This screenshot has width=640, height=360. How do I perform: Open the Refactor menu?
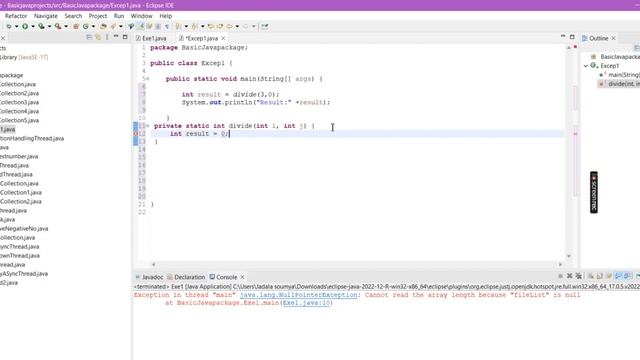(x=16, y=16)
